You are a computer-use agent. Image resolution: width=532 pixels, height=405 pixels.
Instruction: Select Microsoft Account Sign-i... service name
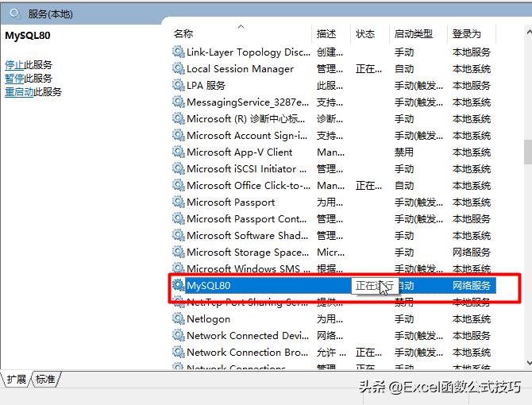pyautogui.click(x=247, y=135)
